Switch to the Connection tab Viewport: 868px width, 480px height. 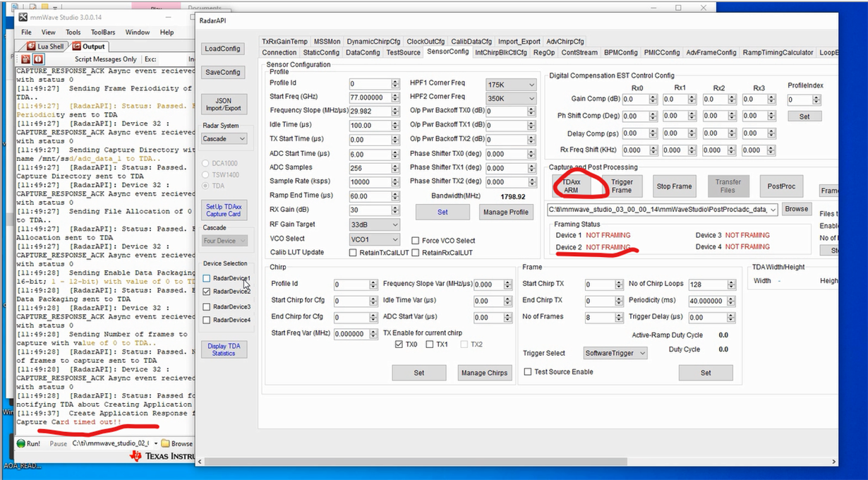click(279, 52)
